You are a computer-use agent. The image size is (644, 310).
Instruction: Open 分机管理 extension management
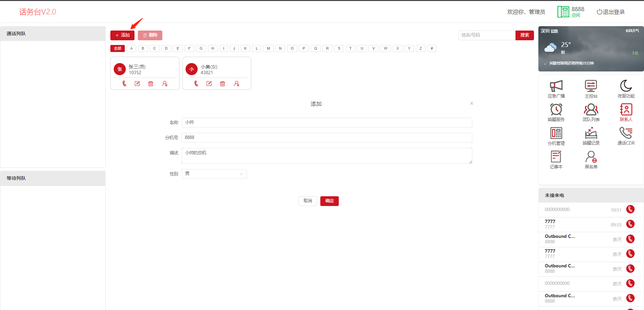[x=556, y=136]
